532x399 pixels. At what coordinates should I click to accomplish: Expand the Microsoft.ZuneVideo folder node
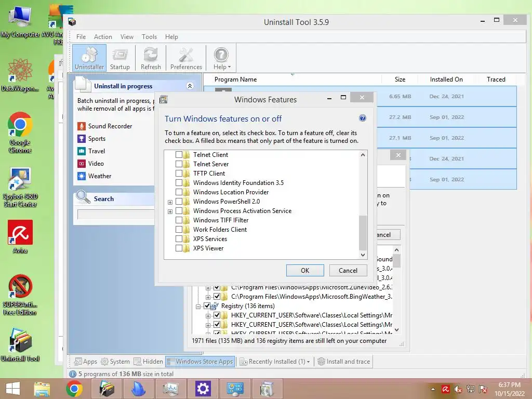pos(208,288)
